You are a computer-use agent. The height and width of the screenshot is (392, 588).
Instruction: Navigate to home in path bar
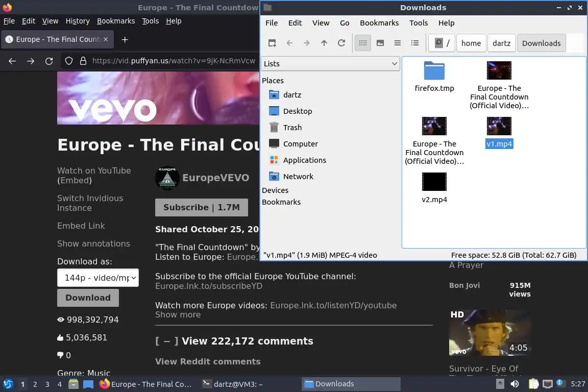click(x=471, y=43)
